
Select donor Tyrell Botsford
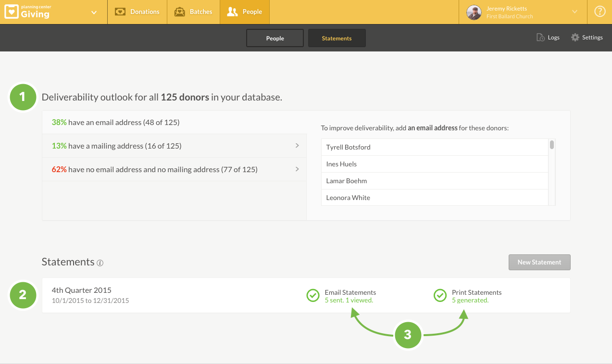348,147
